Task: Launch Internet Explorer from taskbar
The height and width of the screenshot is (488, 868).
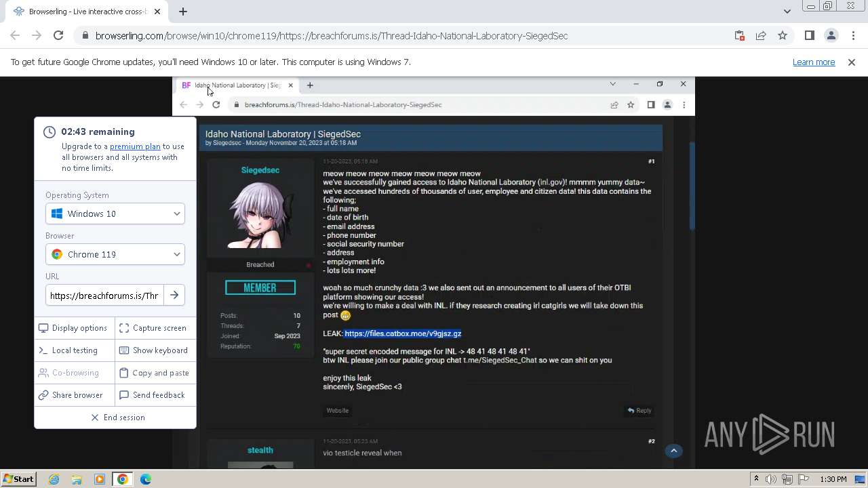Action: pos(54,479)
